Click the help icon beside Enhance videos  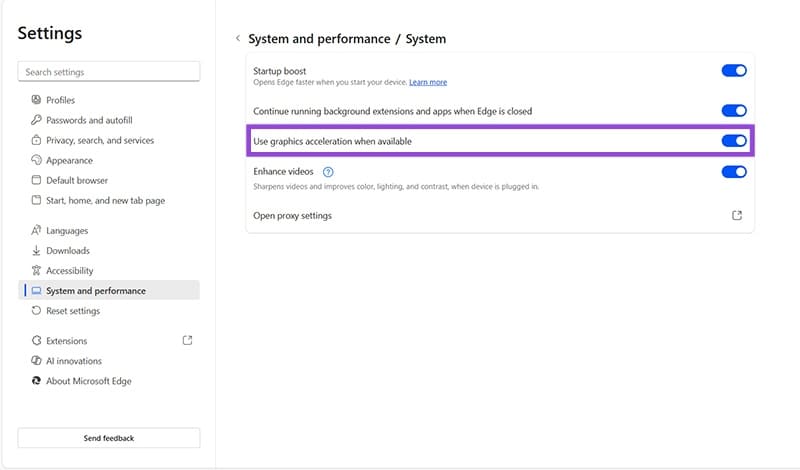click(328, 172)
